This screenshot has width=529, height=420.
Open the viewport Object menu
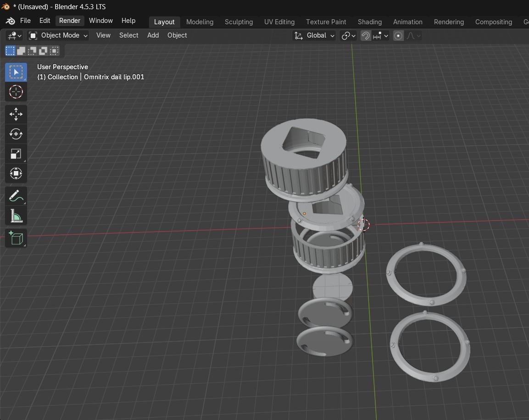pyautogui.click(x=177, y=35)
